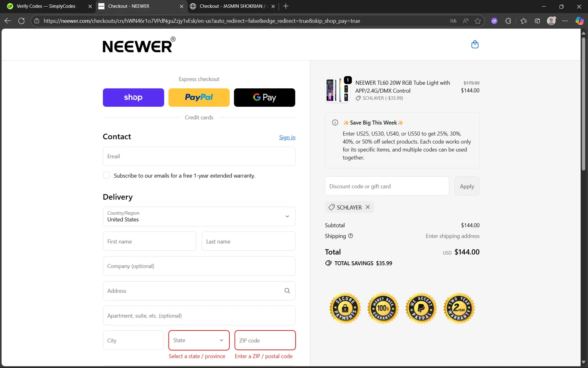This screenshot has height=368, width=588.
Task: Open the Country/Region dropdown
Action: point(199,217)
